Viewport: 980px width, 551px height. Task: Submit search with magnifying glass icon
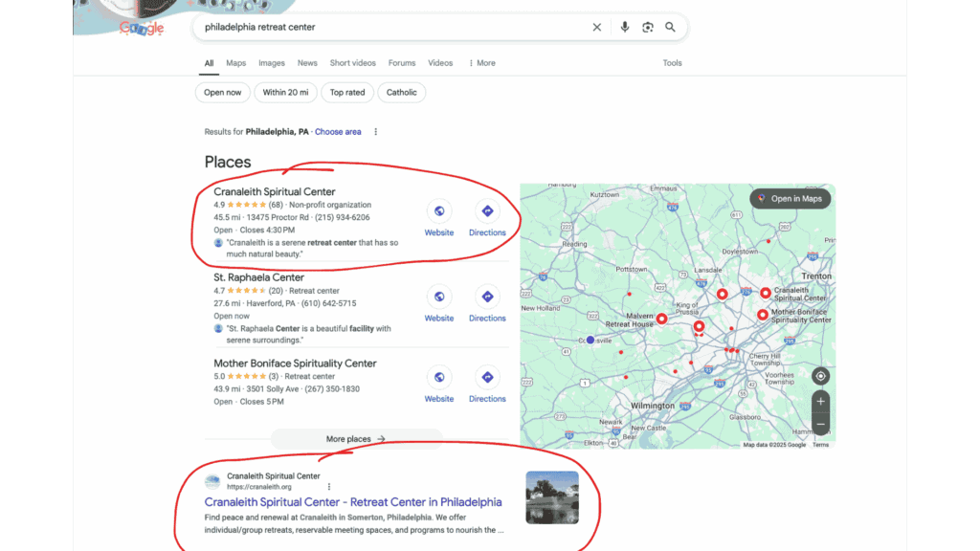tap(670, 28)
